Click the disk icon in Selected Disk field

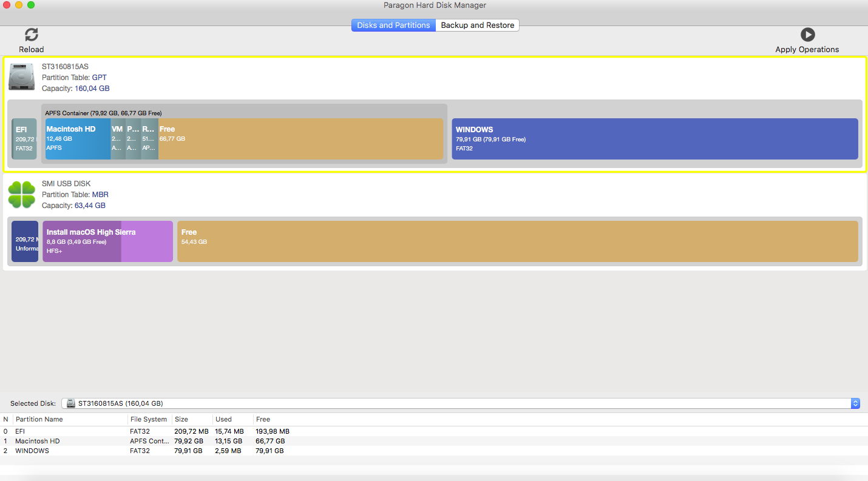(71, 403)
